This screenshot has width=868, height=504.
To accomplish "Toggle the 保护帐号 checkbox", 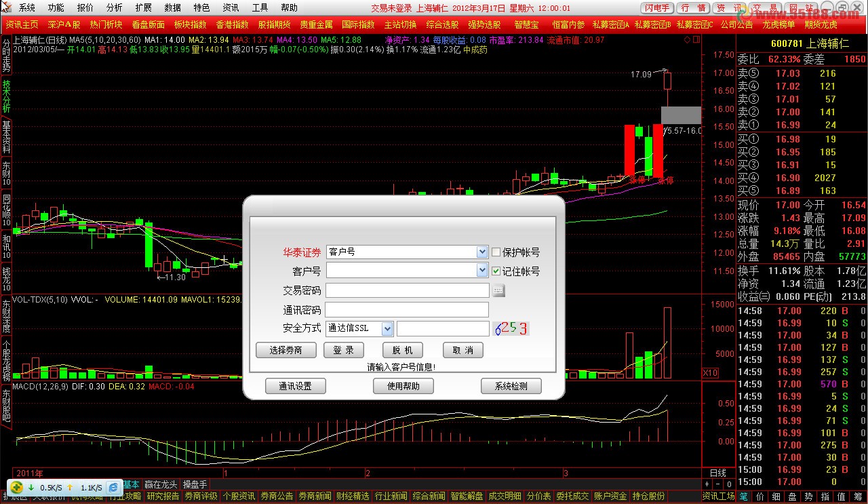I will point(496,252).
